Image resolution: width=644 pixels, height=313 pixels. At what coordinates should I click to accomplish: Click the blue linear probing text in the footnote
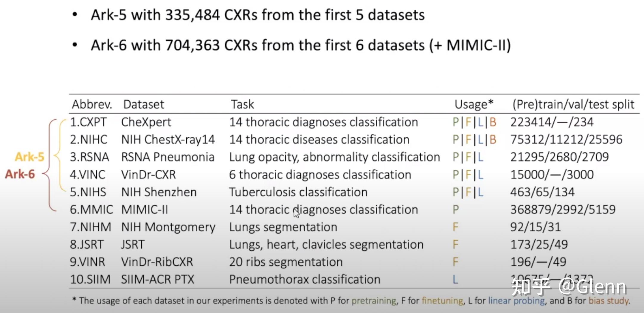coord(516,300)
